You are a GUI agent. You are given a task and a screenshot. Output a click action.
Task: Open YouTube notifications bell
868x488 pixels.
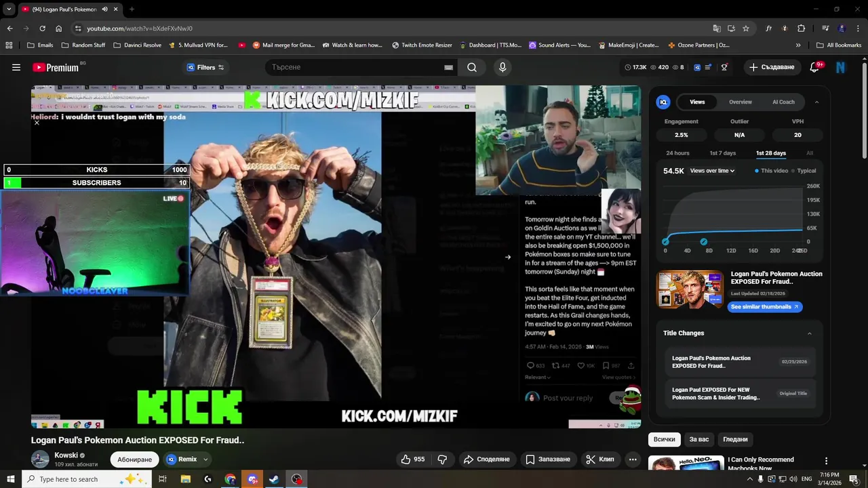point(815,67)
